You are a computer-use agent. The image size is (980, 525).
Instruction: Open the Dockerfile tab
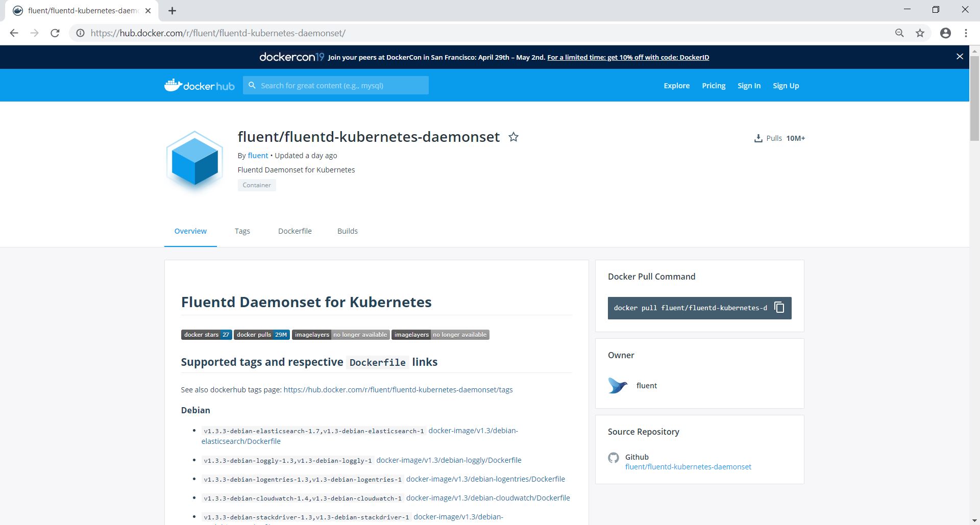pyautogui.click(x=295, y=231)
